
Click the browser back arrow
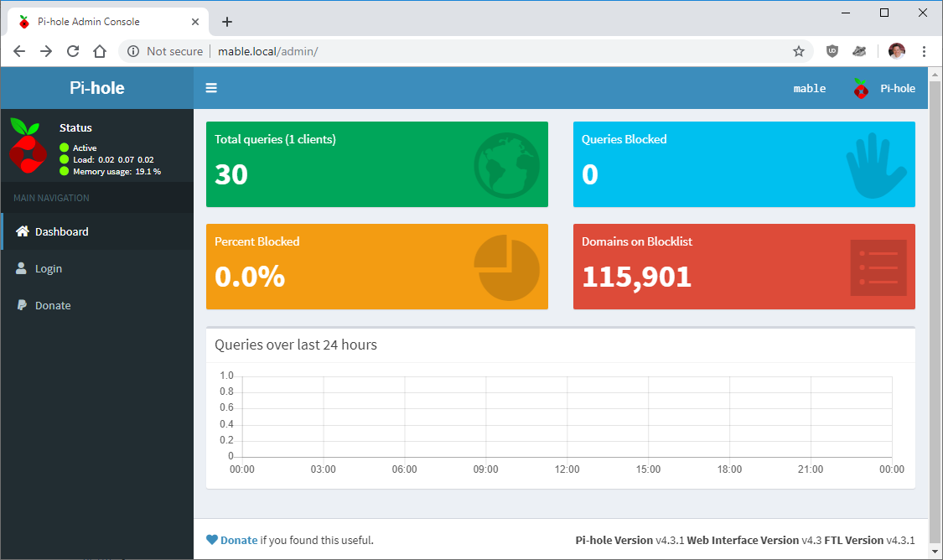coord(19,51)
